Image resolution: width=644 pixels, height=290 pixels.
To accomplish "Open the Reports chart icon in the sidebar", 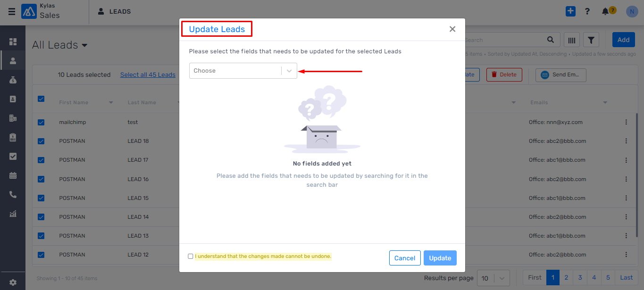I will click(13, 214).
